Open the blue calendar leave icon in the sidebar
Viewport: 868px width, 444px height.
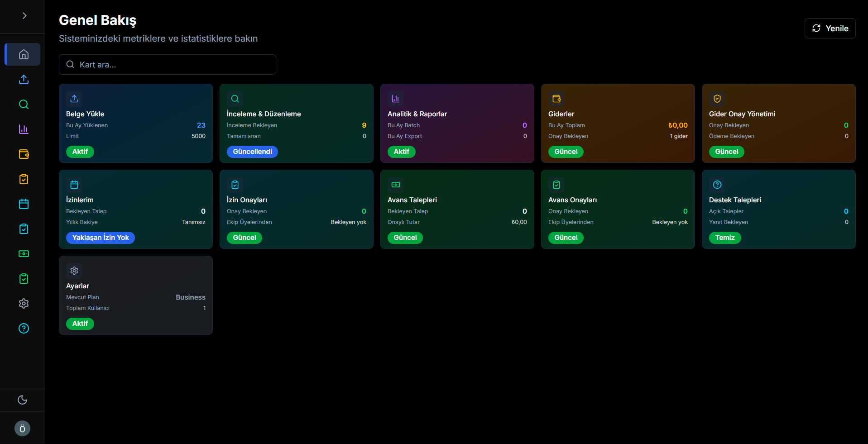point(24,204)
